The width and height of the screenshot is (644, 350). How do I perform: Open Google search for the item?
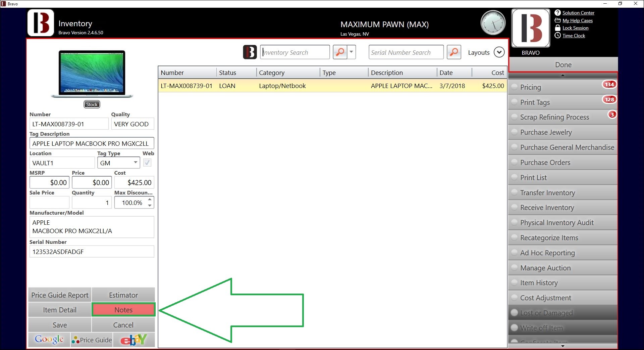coord(49,340)
